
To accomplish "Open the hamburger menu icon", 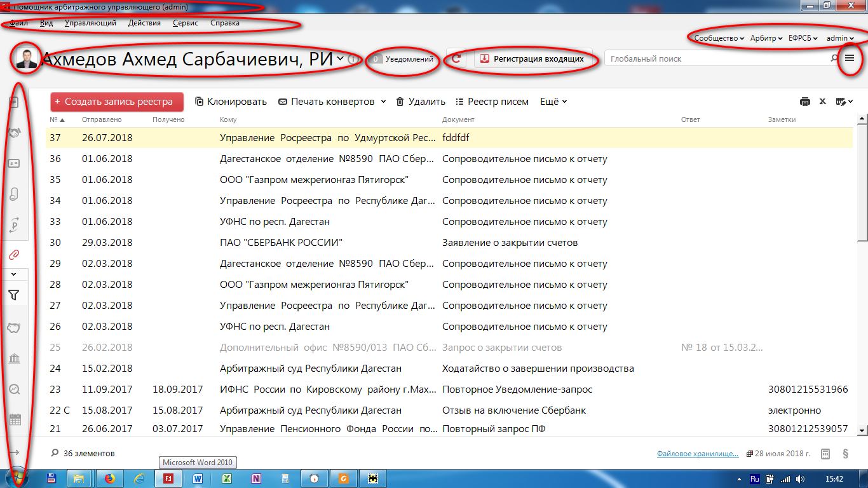I will (850, 58).
